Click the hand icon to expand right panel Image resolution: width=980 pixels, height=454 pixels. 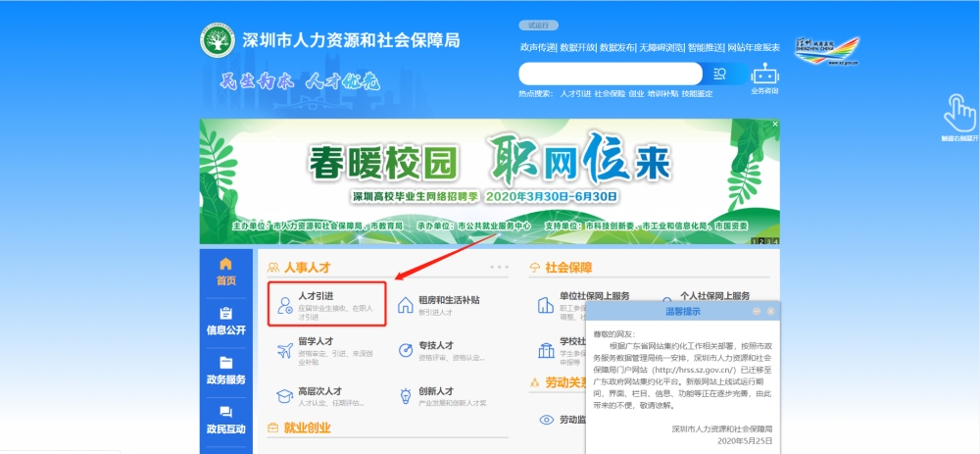point(960,113)
